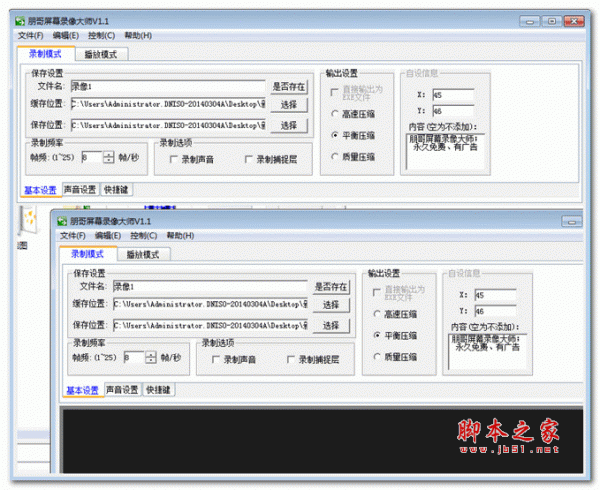Select 录制模式 tab in front window
Image resolution: width=600 pixels, height=490 pixels.
click(x=88, y=254)
